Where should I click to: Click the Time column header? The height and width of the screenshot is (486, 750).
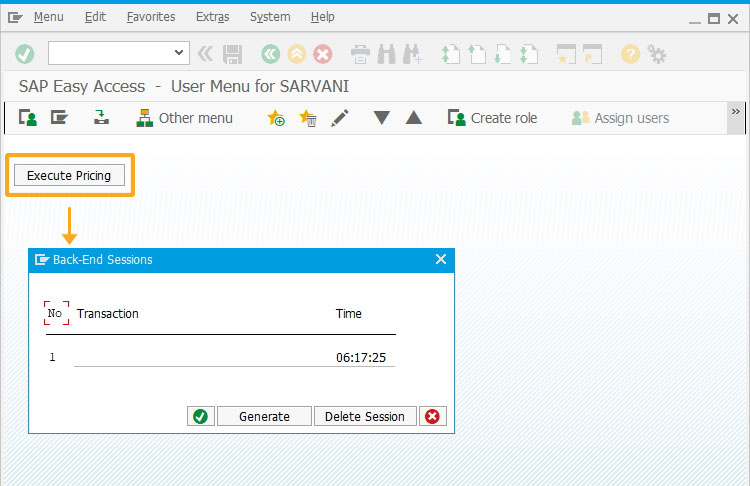348,313
